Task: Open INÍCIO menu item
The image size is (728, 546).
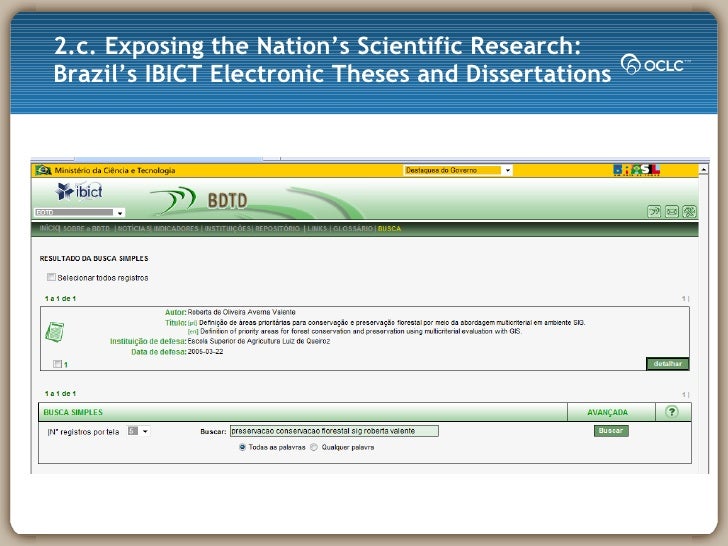Action: coord(50,228)
